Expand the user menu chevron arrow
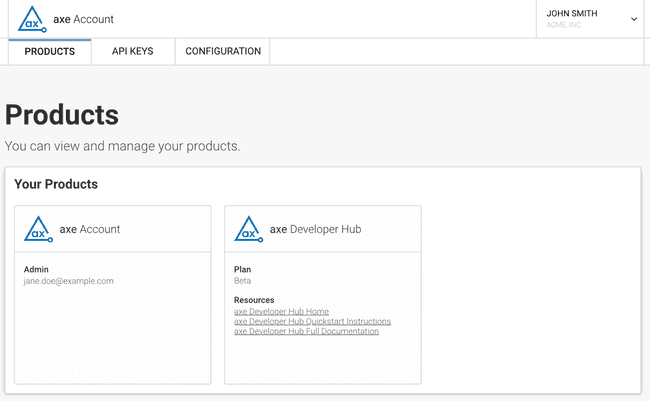Screen dimensions: 650x401 point(634,19)
